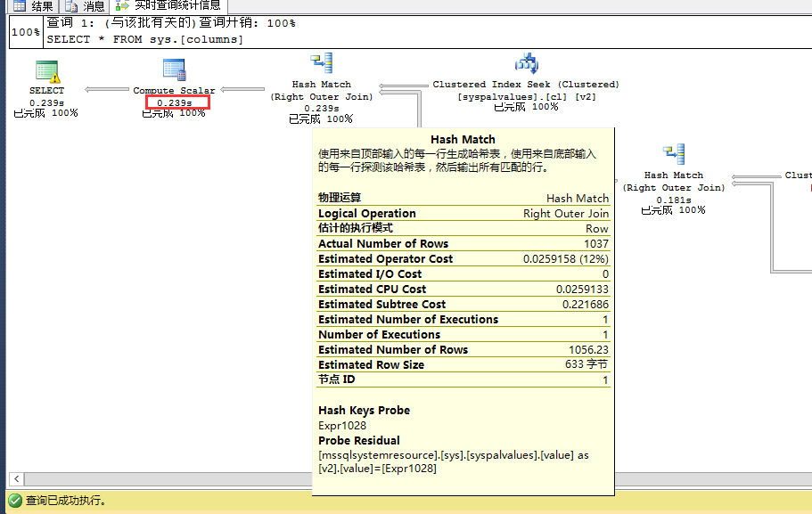Viewport: 812px width, 514px height.
Task: Click the Probe Residual heading in tooltip
Action: click(x=359, y=440)
